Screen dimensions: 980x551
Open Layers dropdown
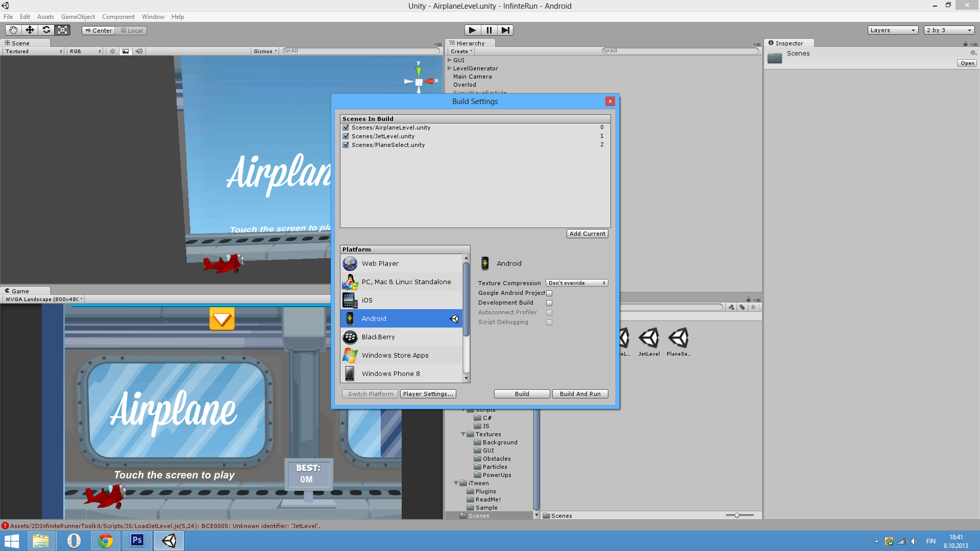click(893, 30)
